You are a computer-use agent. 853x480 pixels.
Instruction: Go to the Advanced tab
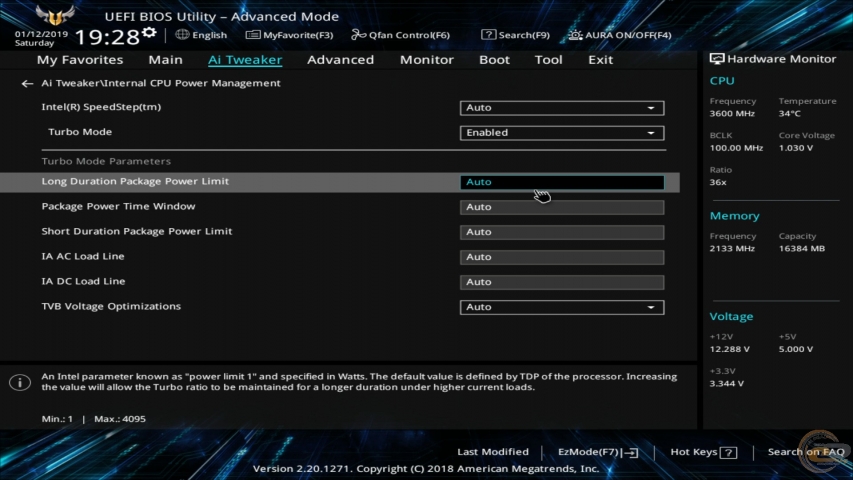[341, 60]
